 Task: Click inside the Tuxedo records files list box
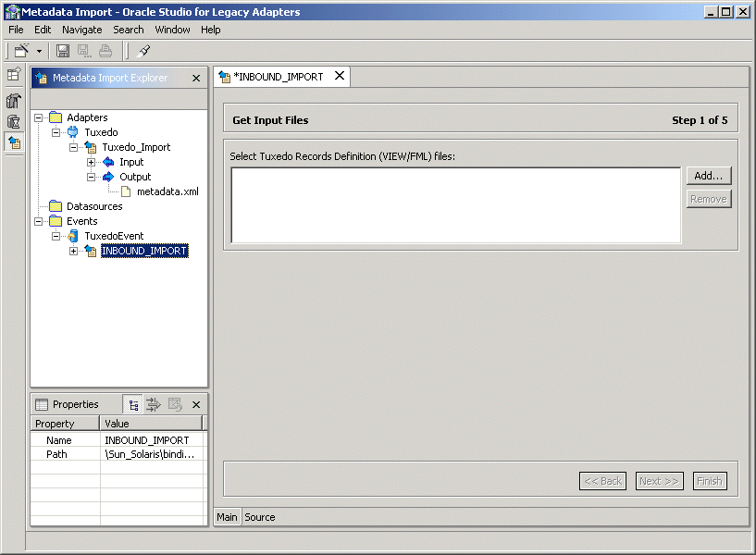(456, 205)
